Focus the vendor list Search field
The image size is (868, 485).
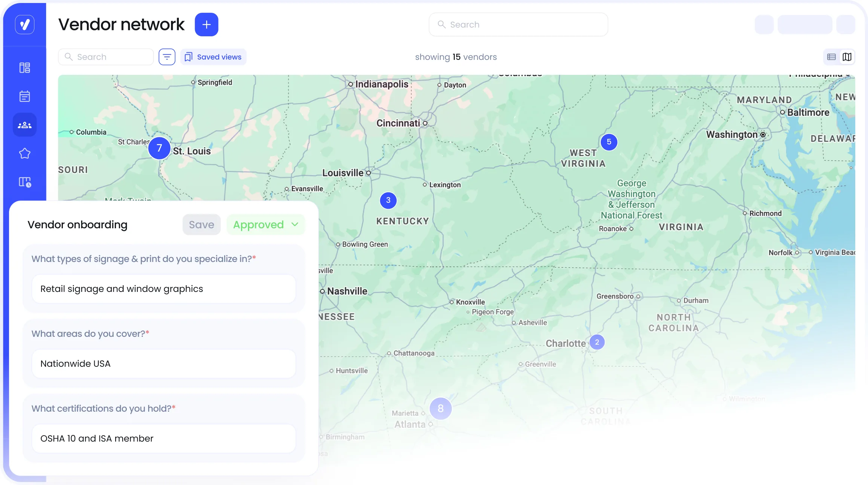[106, 57]
